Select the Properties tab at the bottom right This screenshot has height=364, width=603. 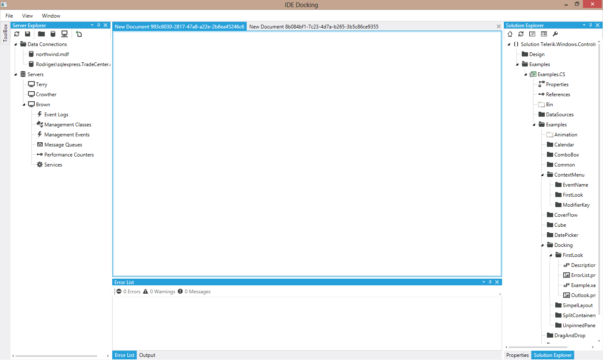517,355
